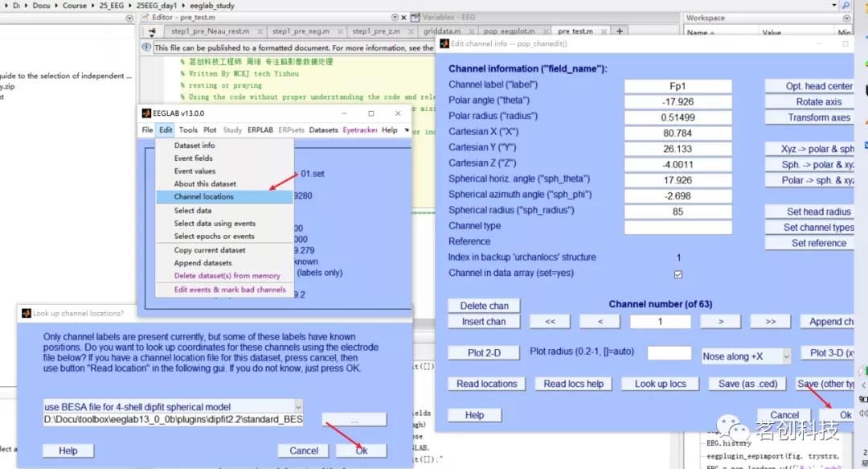Click the Edit channel info window logo icon
This screenshot has height=469, width=868.
444,43
